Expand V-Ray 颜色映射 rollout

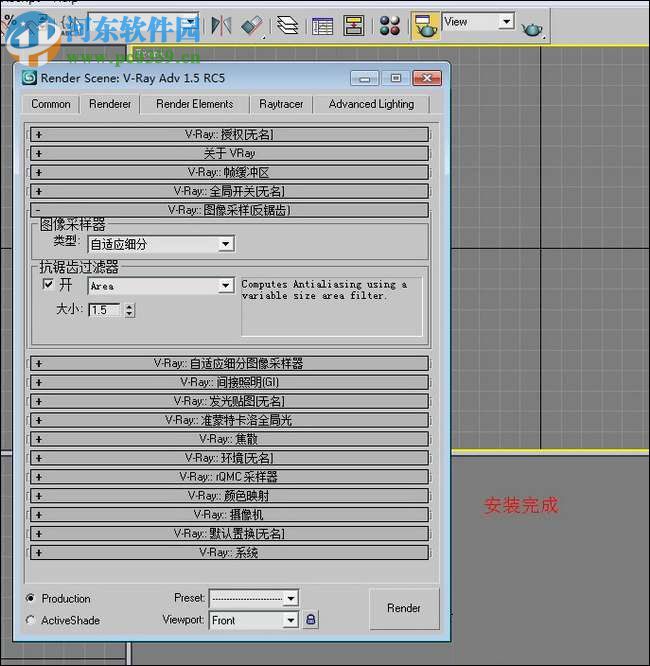pyautogui.click(x=229, y=496)
